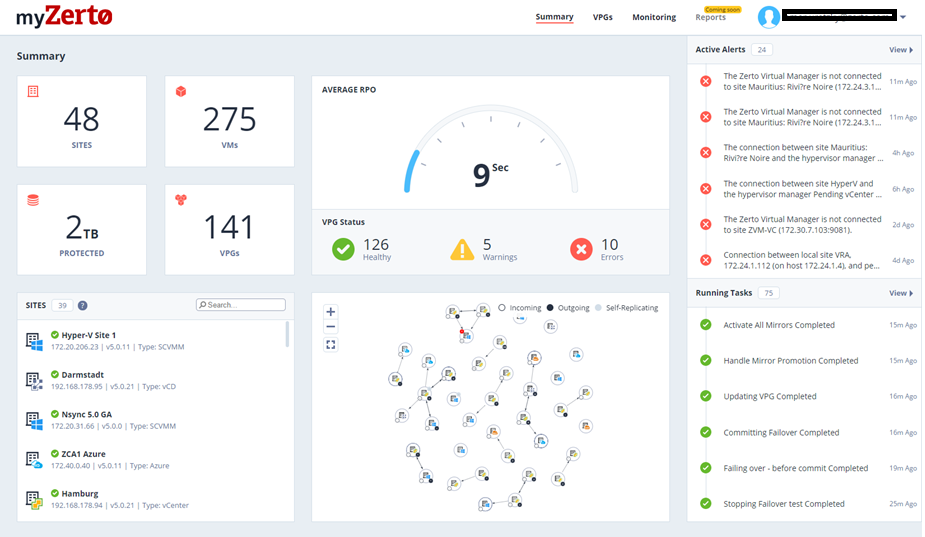This screenshot has width=925, height=537.
Task: Click the VMs cube icon on 275 card
Action: [181, 91]
